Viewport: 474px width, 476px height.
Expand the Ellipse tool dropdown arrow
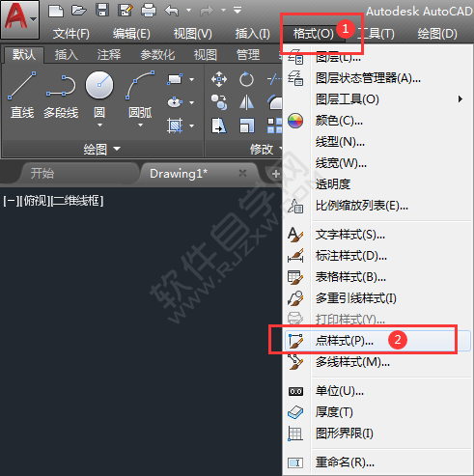[191, 102]
